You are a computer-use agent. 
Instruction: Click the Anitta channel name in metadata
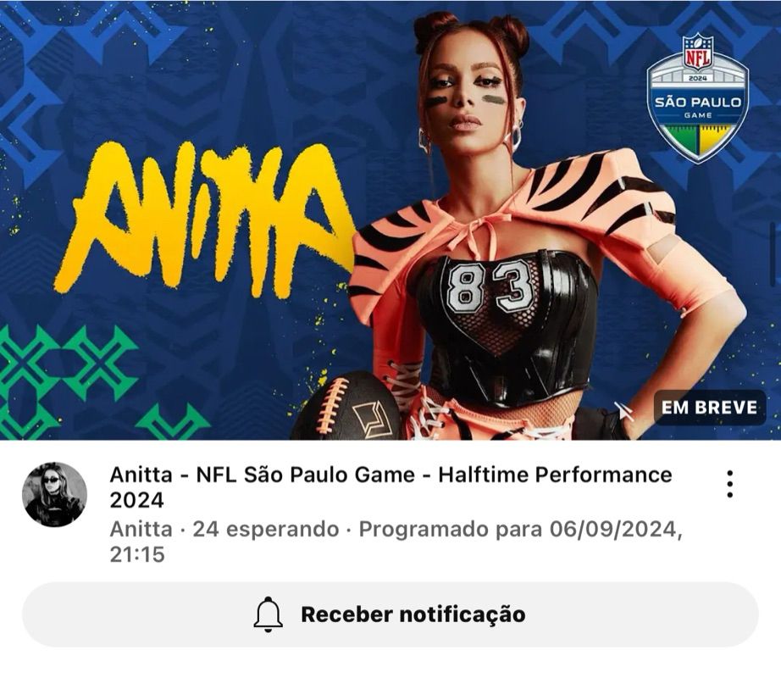pyautogui.click(x=141, y=529)
